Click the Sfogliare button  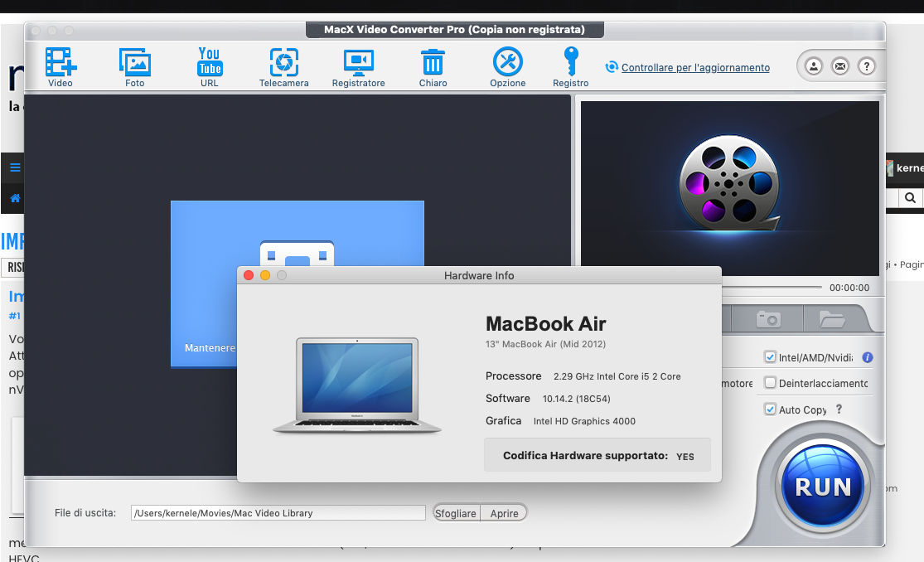(456, 513)
